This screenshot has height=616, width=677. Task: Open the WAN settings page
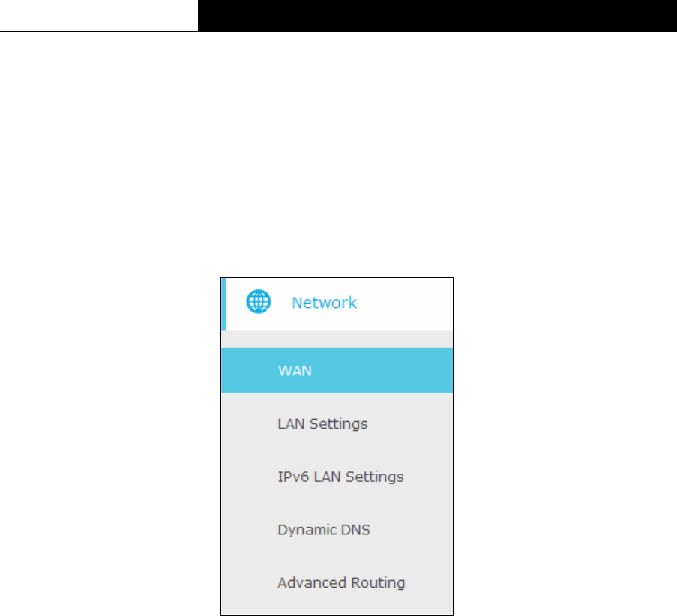pos(337,370)
